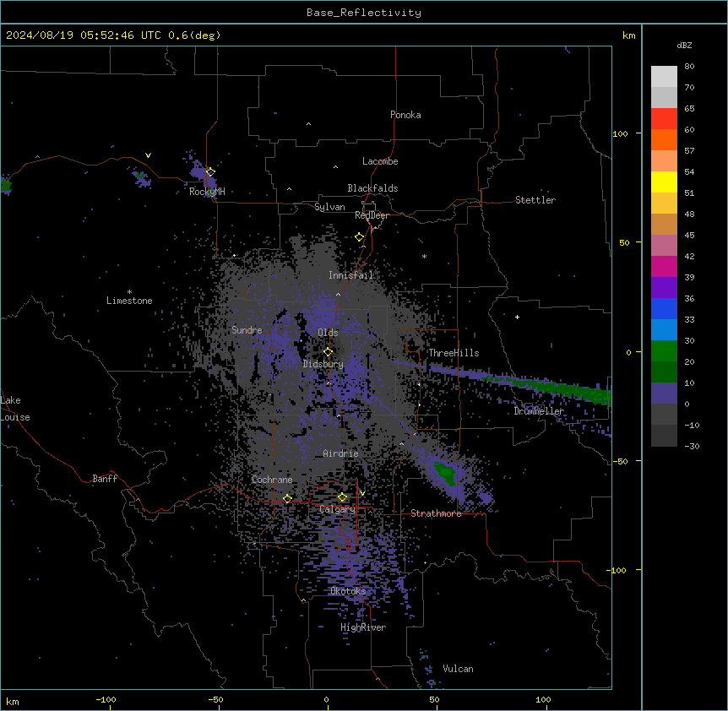Click the red 65 dBZ legend swatch

[x=664, y=118]
